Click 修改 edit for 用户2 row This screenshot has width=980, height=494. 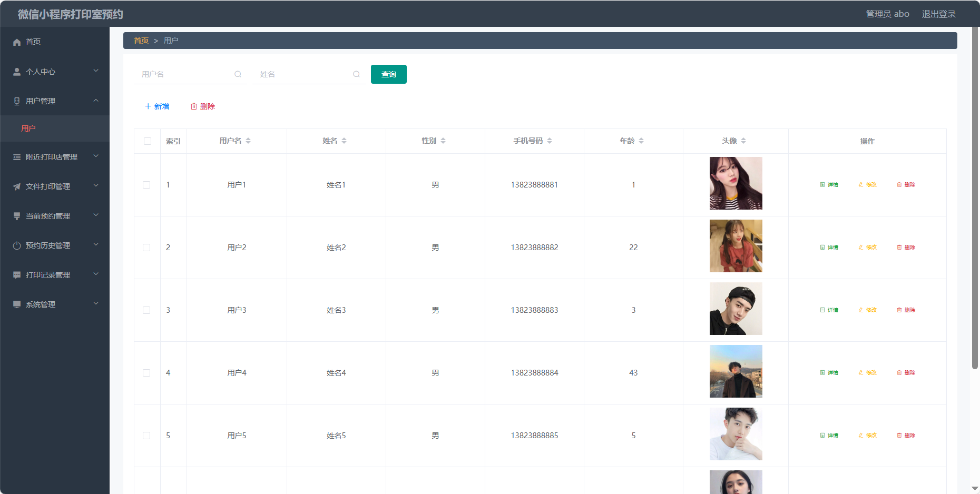pos(868,248)
